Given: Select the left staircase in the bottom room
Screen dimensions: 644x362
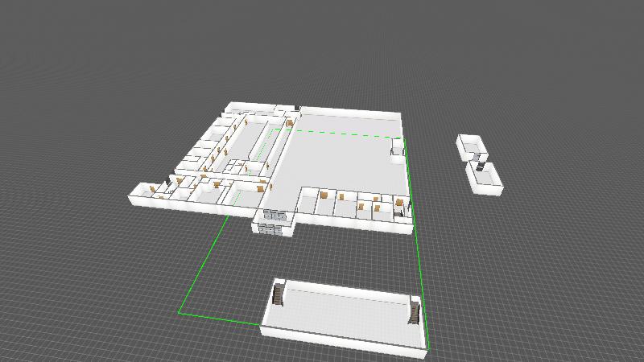Looking at the screenshot, I should pyautogui.click(x=279, y=294).
